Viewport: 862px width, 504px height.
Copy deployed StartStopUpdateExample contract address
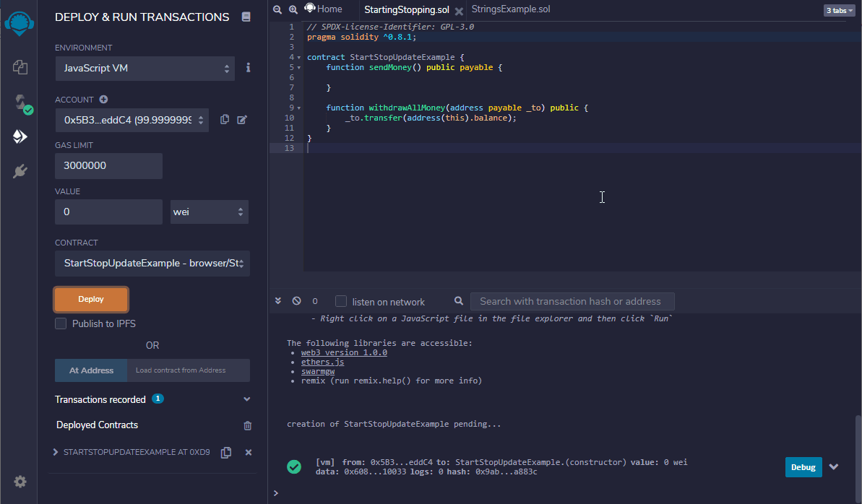pos(226,452)
